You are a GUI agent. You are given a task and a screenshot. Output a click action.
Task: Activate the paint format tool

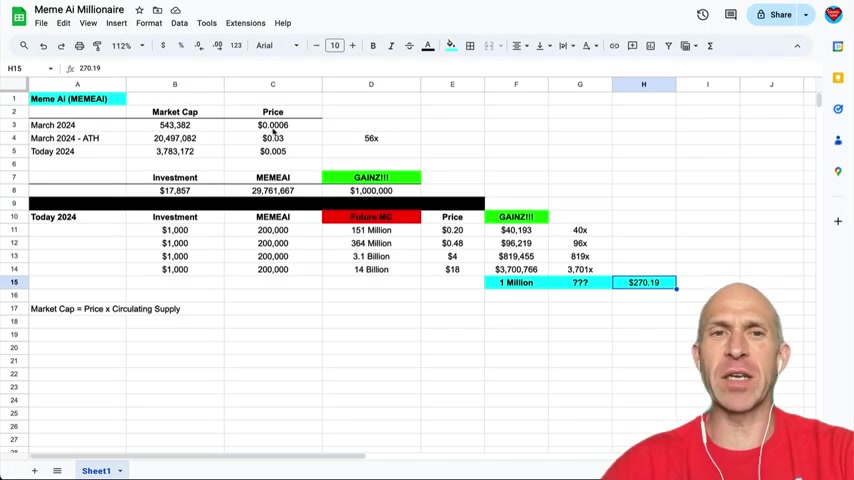97,46
